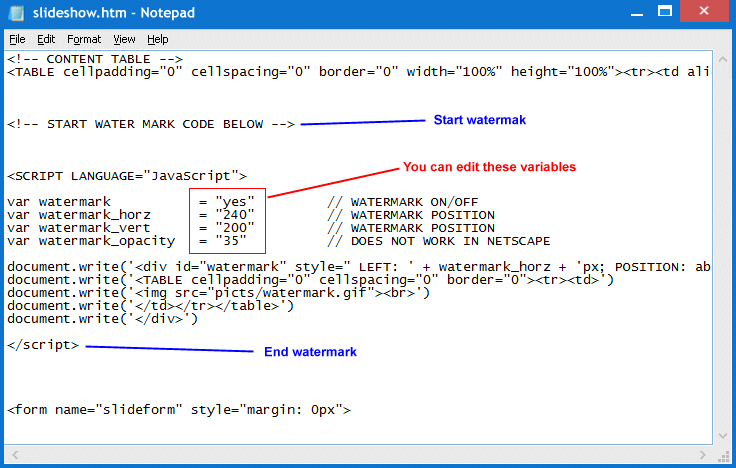Screen dimensions: 736x468
Task: Click the horizontal scrollbar left arrow
Action: click(15, 454)
